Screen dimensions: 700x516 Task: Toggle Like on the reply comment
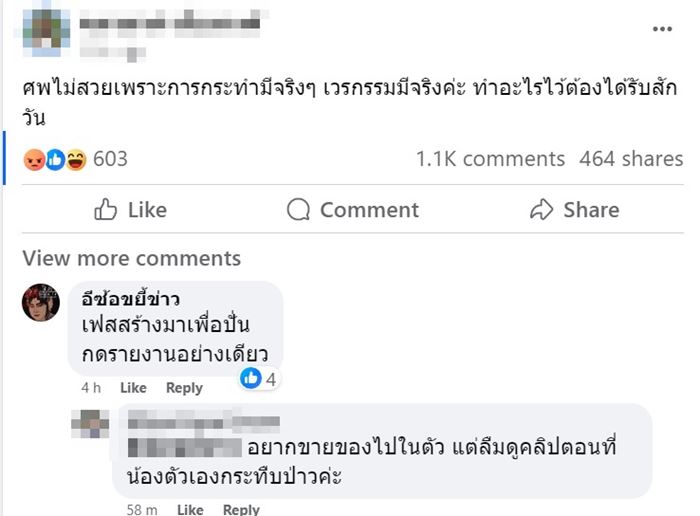pos(189,510)
